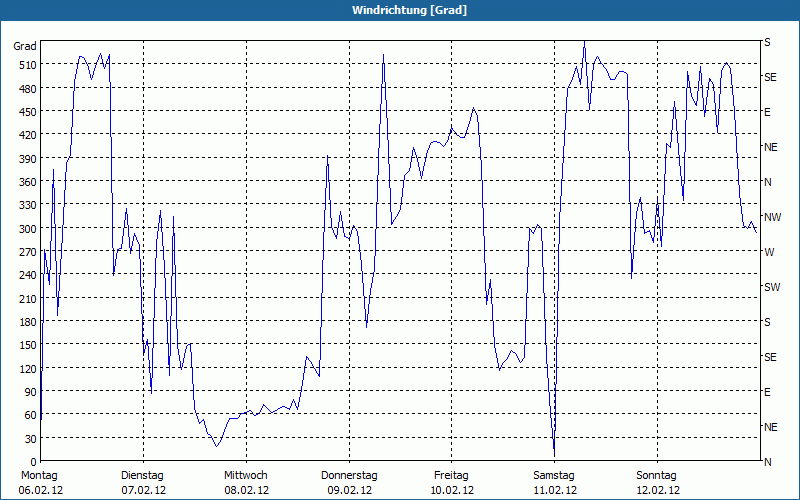Pick the "390" degree axis value
The height and width of the screenshot is (500, 800).
(28, 159)
